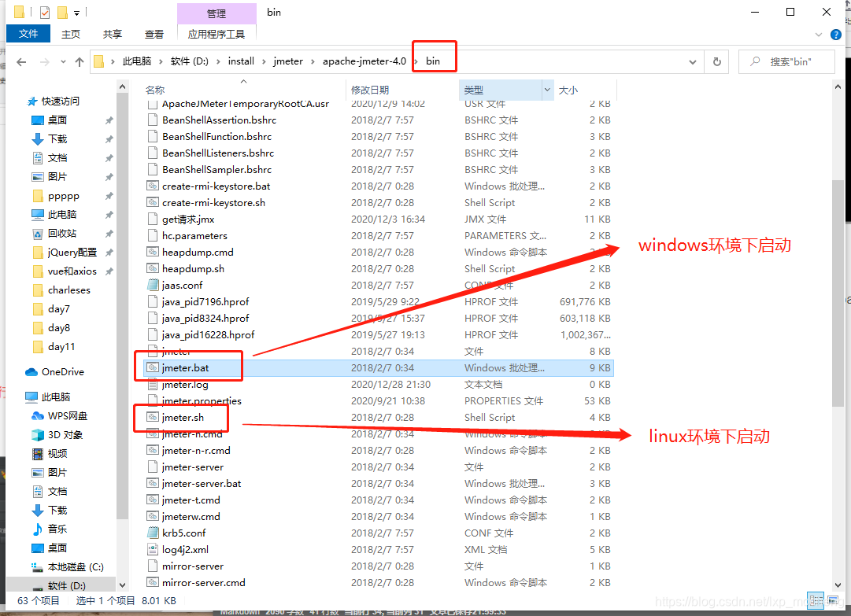Select OneDrive in navigation pane

(62, 372)
